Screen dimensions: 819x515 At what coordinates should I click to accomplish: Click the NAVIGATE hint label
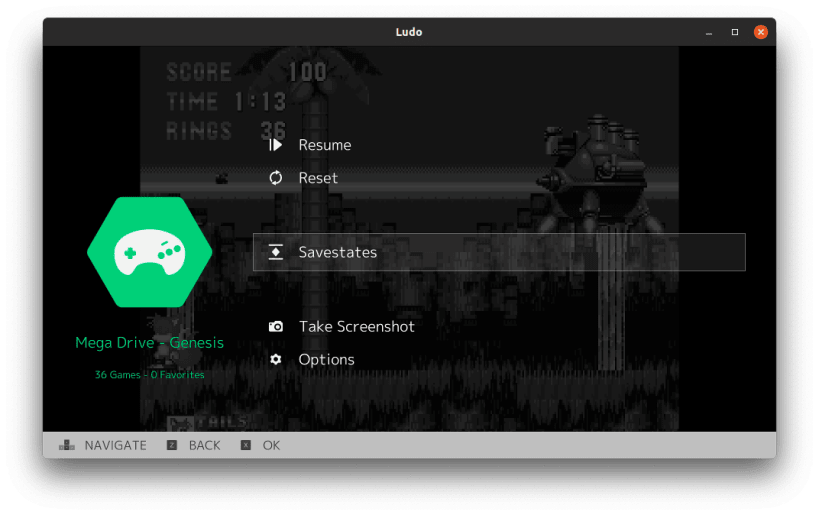(115, 445)
